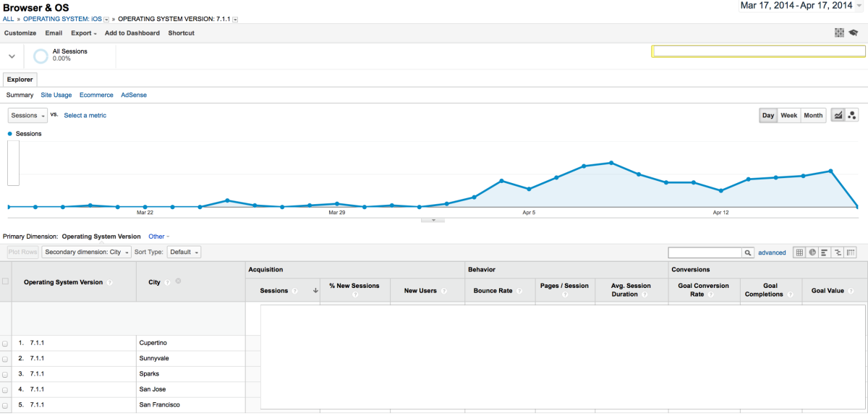Image resolution: width=868 pixels, height=416 pixels.
Task: Click the search magnifier icon by table filter
Action: [x=748, y=252]
